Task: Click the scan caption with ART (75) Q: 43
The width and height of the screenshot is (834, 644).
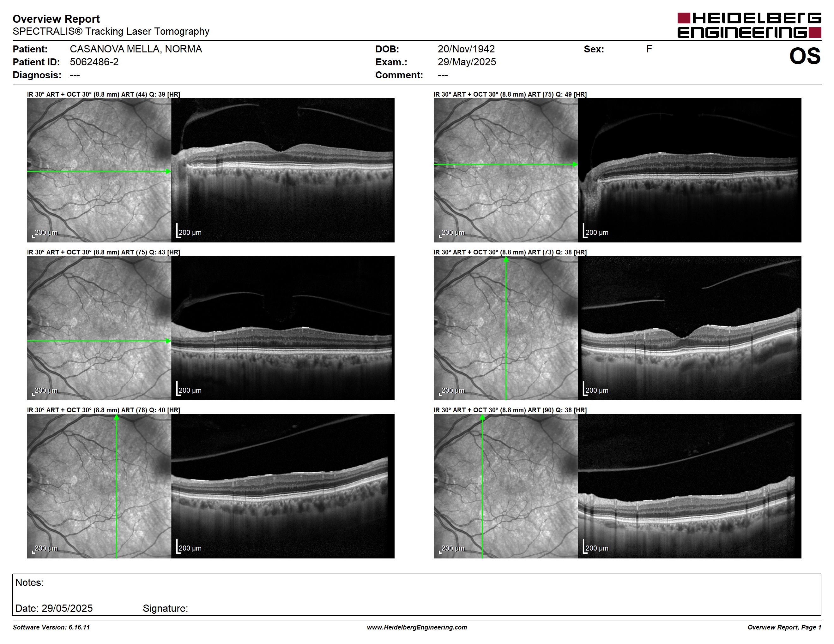Action: click(x=104, y=252)
